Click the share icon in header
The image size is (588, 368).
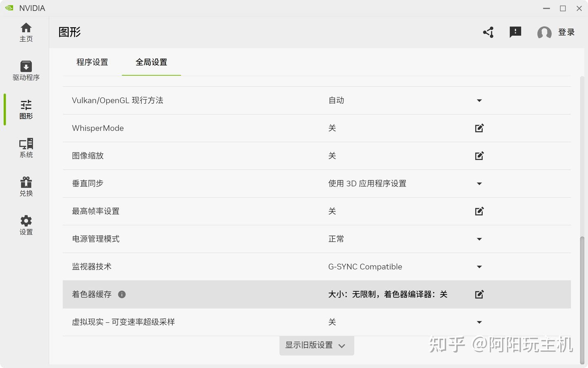tap(488, 32)
